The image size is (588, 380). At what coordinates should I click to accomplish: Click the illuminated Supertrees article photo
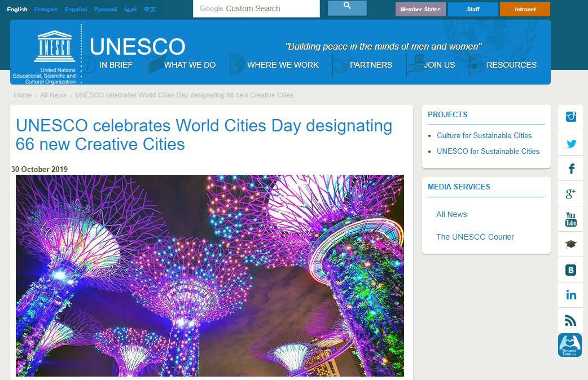click(x=209, y=276)
